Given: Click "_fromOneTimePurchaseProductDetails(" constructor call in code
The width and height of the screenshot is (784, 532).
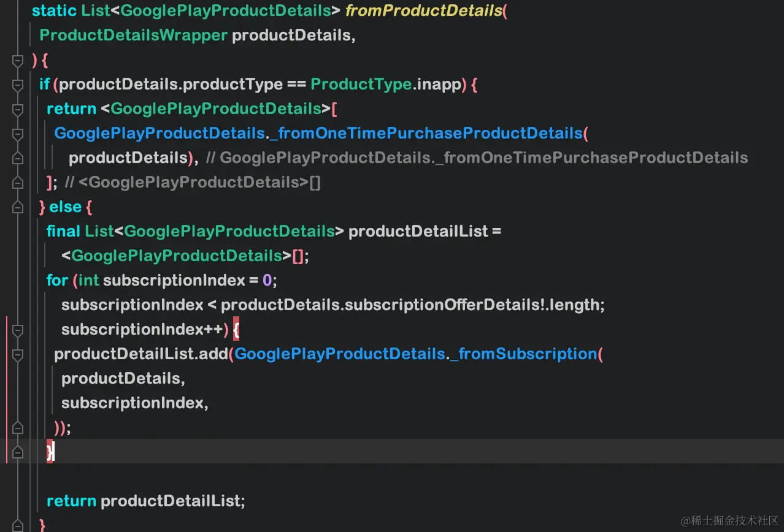Looking at the screenshot, I should (x=428, y=133).
